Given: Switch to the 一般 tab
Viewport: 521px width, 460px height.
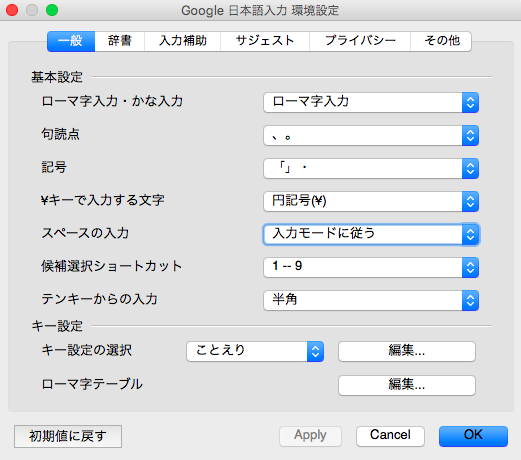Looking at the screenshot, I should click(71, 41).
